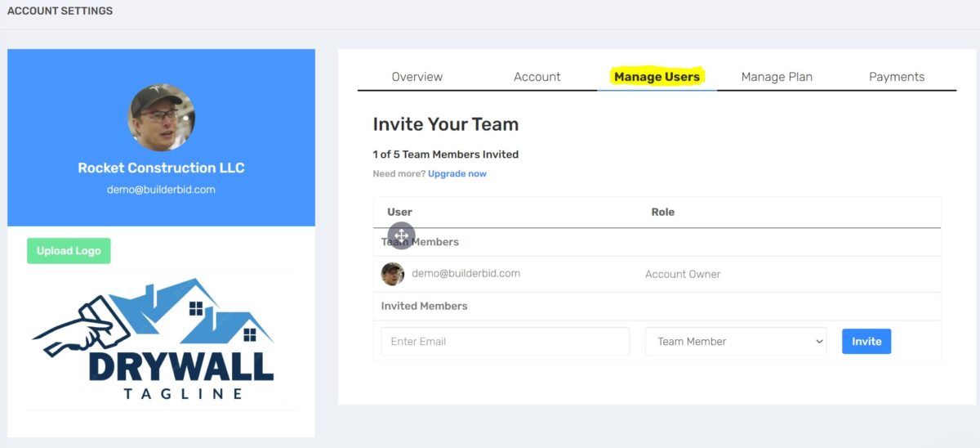
Task: Follow the Upgrade now link
Action: pyautogui.click(x=457, y=174)
